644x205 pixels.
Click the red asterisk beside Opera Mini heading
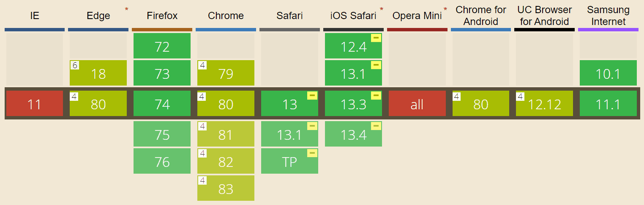point(445,9)
